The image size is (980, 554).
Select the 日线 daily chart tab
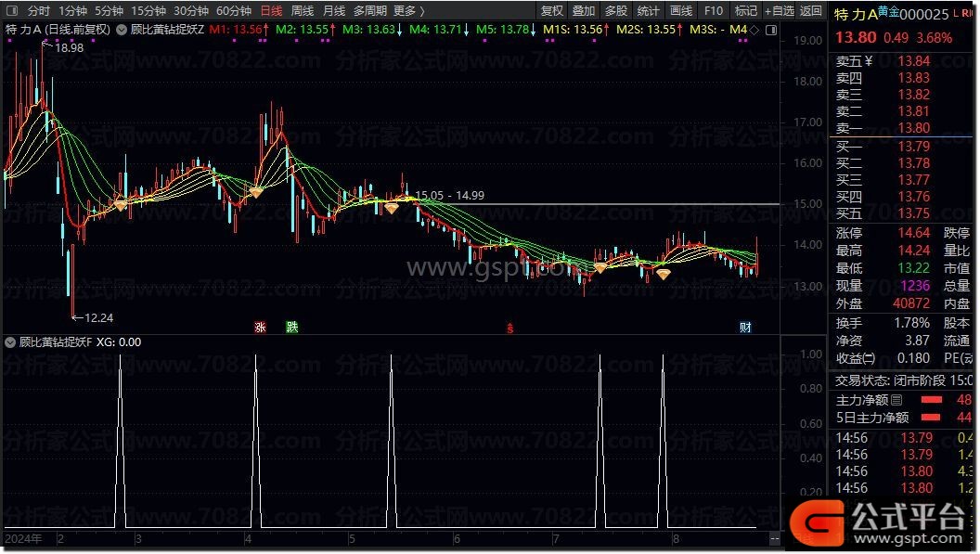click(x=271, y=10)
